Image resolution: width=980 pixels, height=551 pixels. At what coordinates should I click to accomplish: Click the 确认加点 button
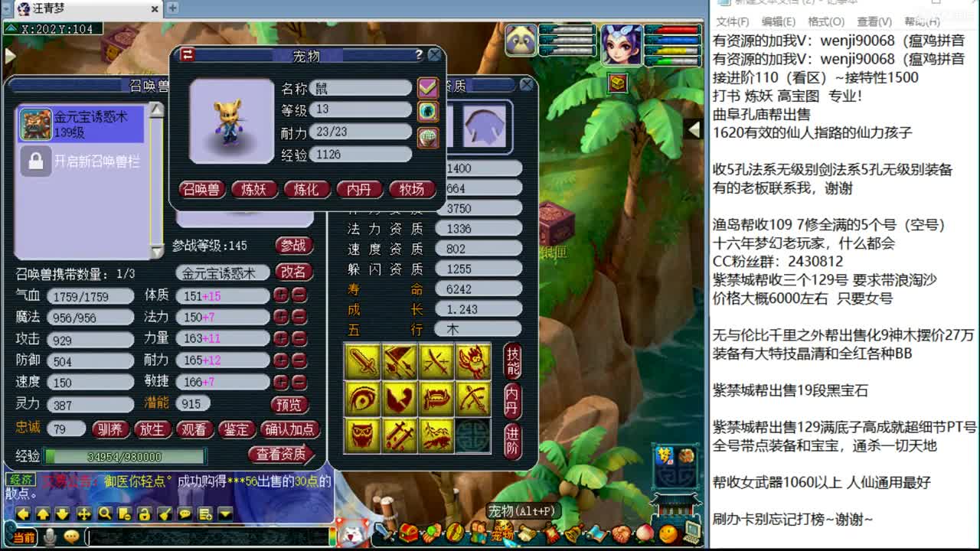[289, 429]
